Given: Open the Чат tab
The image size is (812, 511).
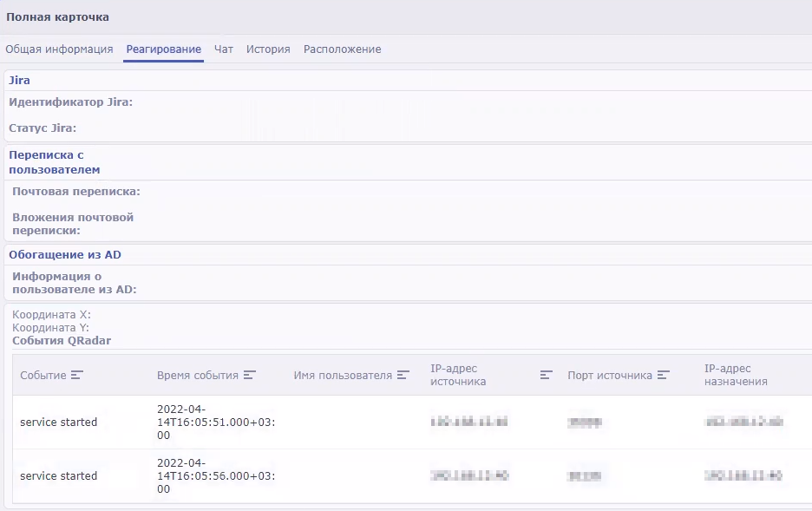Looking at the screenshot, I should tap(223, 49).
